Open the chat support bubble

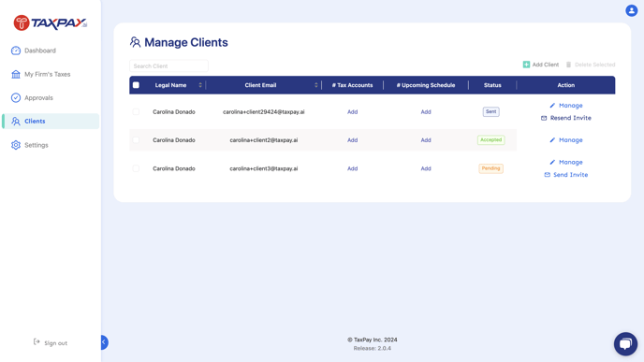pyautogui.click(x=625, y=343)
